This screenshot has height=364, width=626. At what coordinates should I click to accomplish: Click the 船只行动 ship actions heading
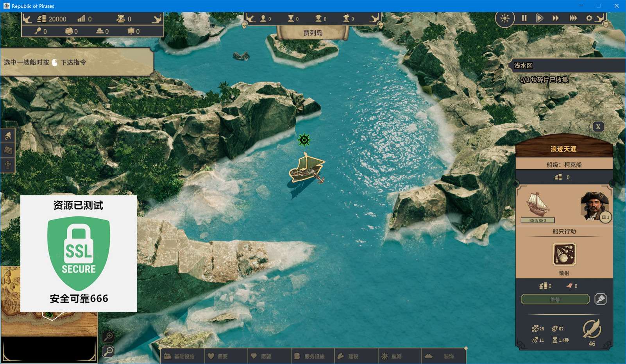pyautogui.click(x=564, y=231)
